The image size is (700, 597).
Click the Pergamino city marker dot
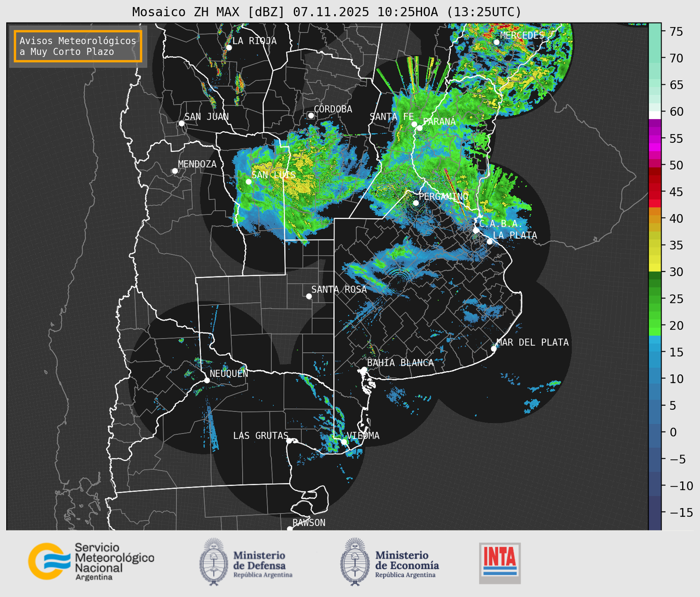pos(416,203)
